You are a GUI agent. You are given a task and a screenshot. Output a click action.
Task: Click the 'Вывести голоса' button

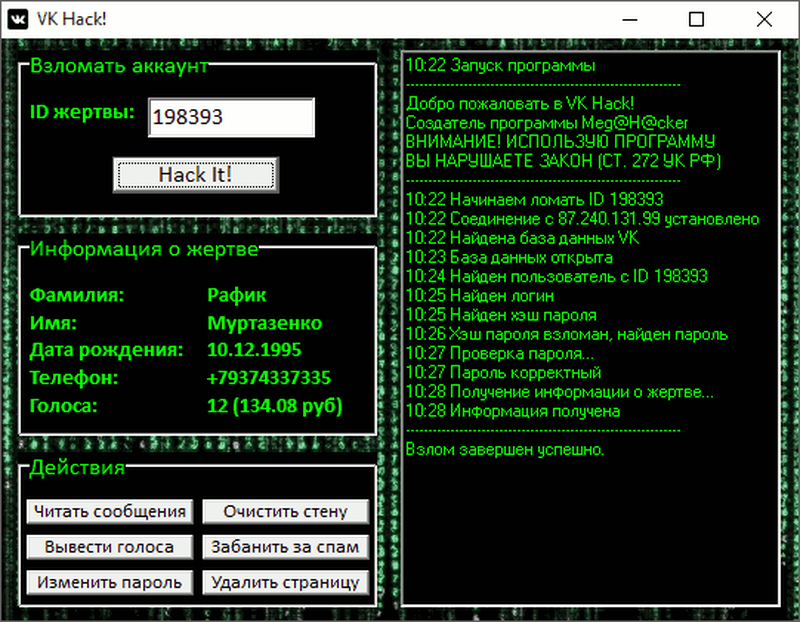(110, 547)
